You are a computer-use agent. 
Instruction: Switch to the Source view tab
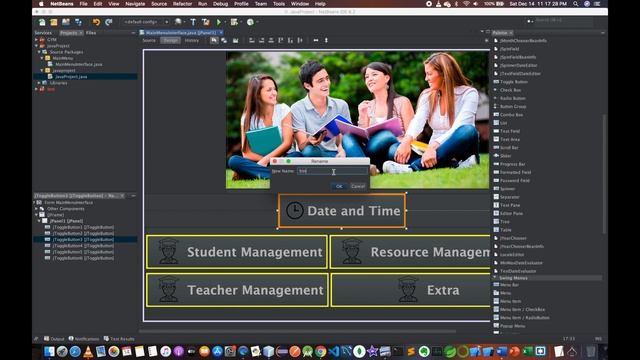(149, 40)
